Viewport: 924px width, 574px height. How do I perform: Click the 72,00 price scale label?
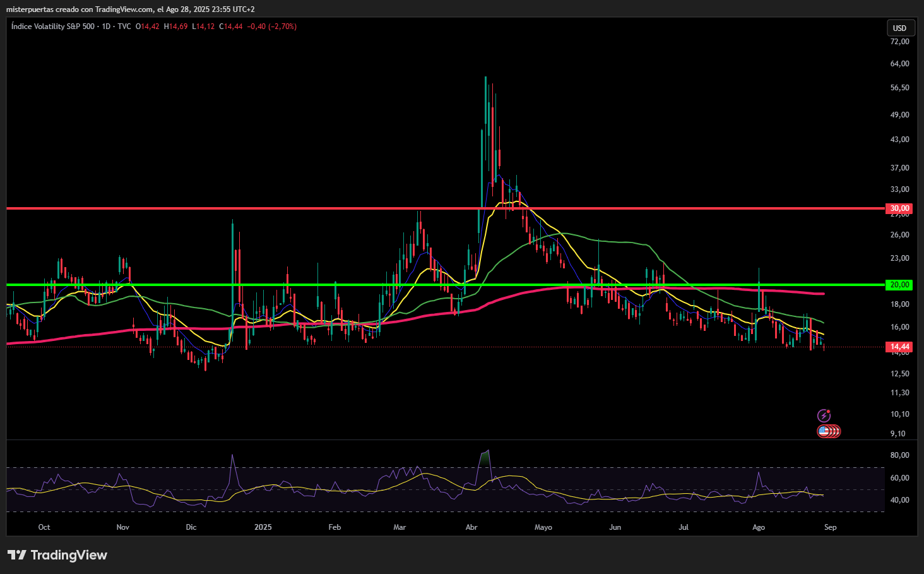(899, 42)
